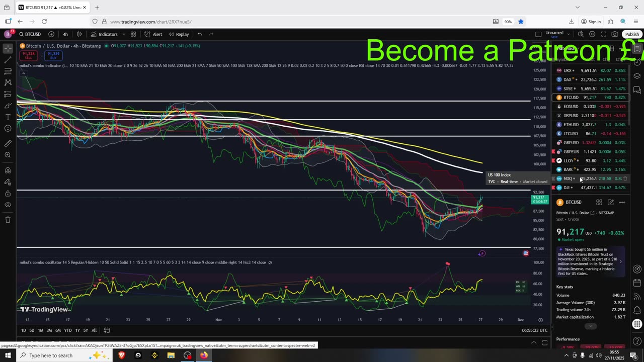Toggle magnet mode for drawings

click(x=8, y=170)
